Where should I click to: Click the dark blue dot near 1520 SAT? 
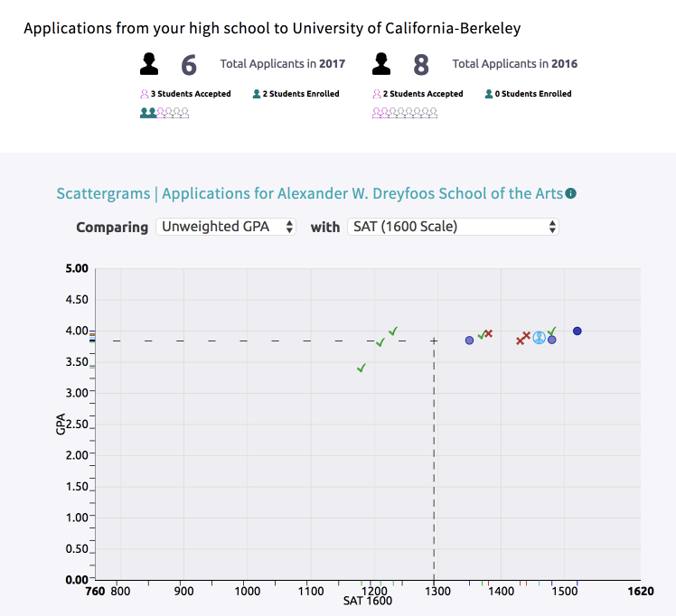pyautogui.click(x=577, y=331)
